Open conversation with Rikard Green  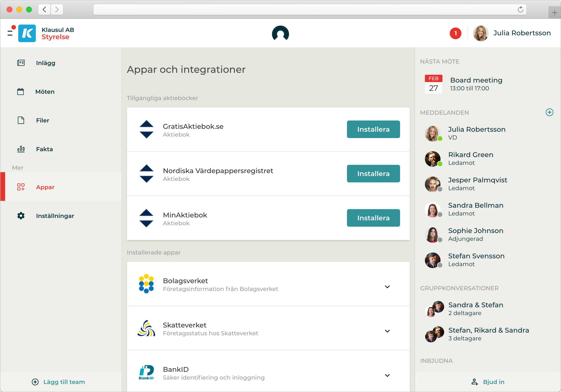[x=470, y=159]
